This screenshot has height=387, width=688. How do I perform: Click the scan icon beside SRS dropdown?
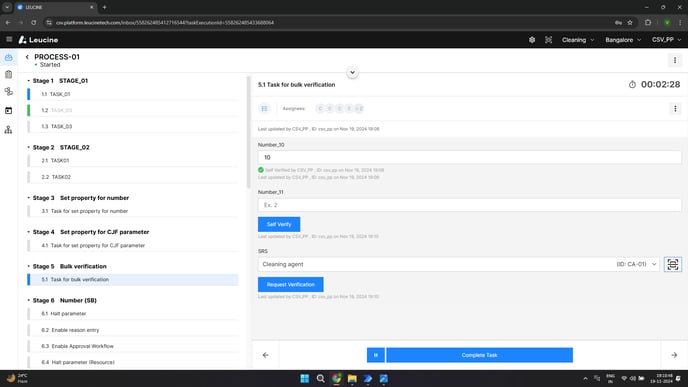tap(673, 264)
